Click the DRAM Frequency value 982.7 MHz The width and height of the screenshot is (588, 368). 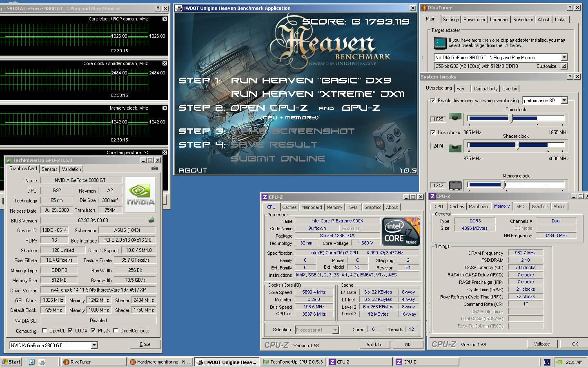(526, 253)
